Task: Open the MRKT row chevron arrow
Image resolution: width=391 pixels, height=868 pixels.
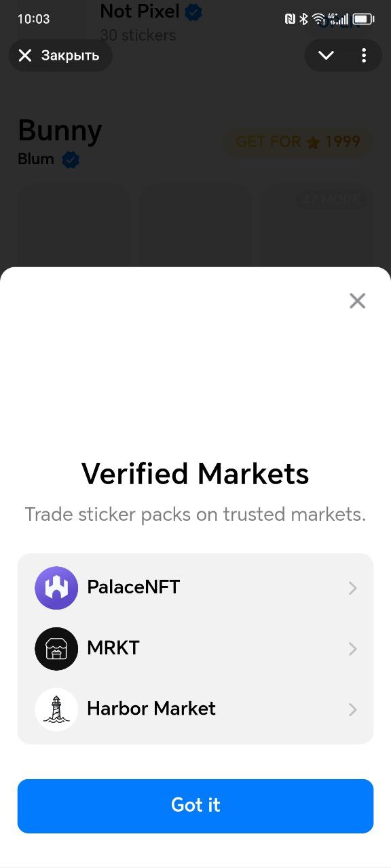Action: [352, 649]
